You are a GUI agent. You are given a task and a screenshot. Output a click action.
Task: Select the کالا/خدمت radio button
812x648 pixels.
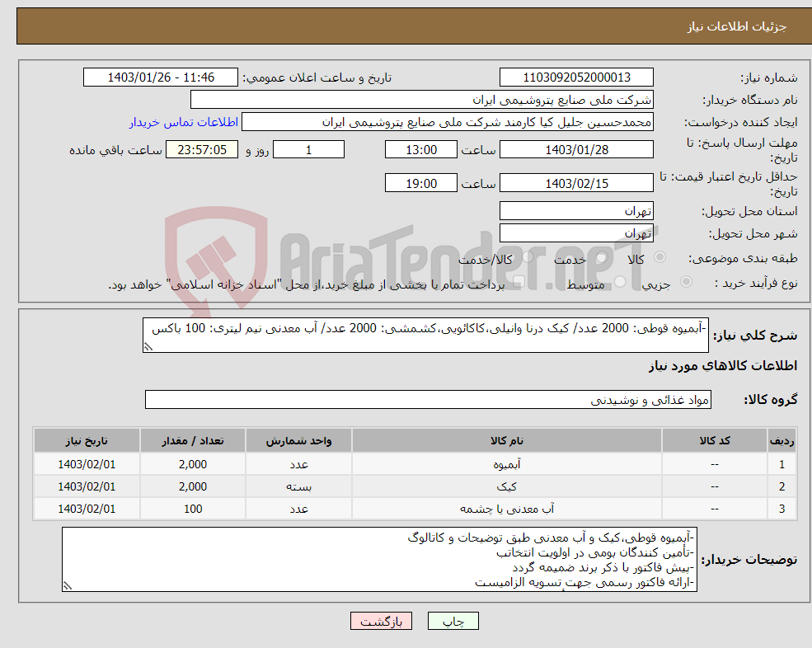[528, 257]
